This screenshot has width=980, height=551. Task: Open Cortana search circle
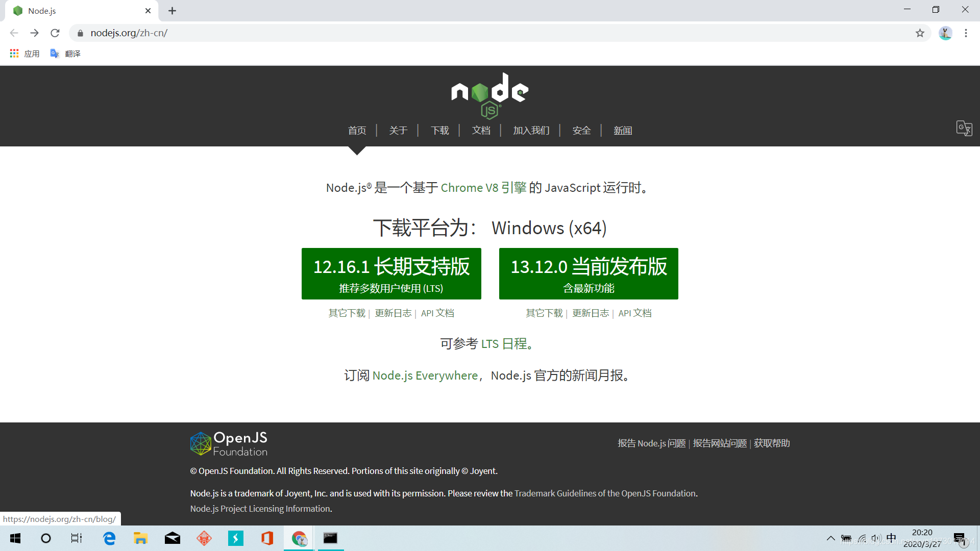pos(46,538)
